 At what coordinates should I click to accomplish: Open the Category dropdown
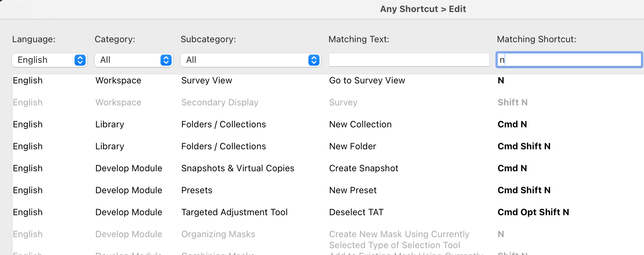tap(133, 60)
